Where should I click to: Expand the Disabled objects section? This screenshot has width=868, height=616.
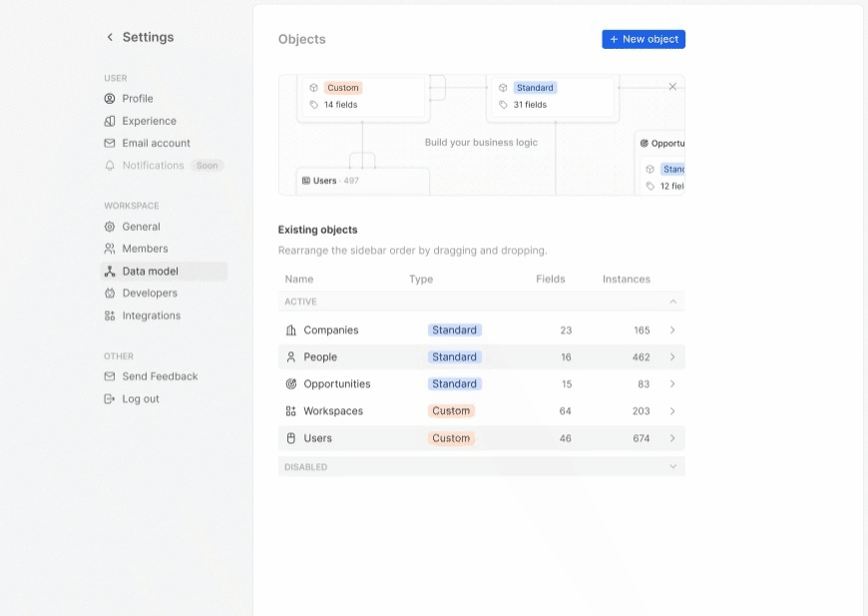672,467
